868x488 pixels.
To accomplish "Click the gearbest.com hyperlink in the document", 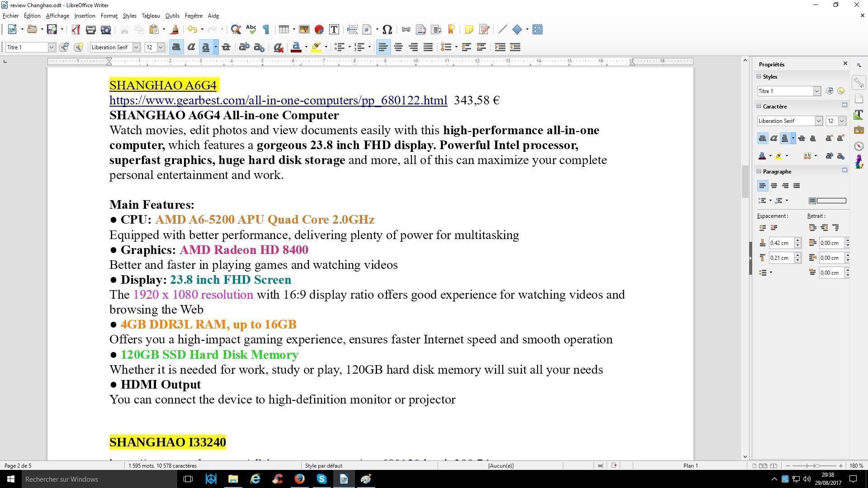I will 278,100.
